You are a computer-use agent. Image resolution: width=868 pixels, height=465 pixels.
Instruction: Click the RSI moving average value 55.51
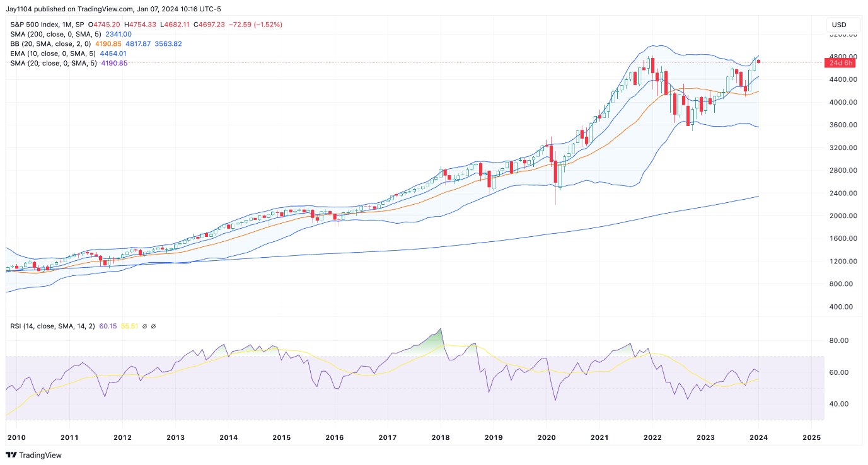(130, 326)
